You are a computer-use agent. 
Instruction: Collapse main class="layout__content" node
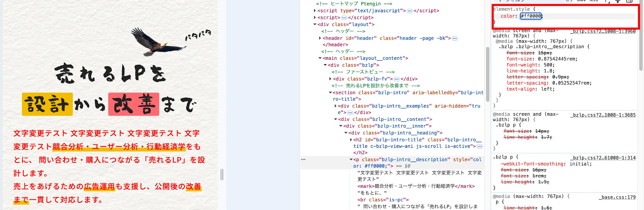320,58
